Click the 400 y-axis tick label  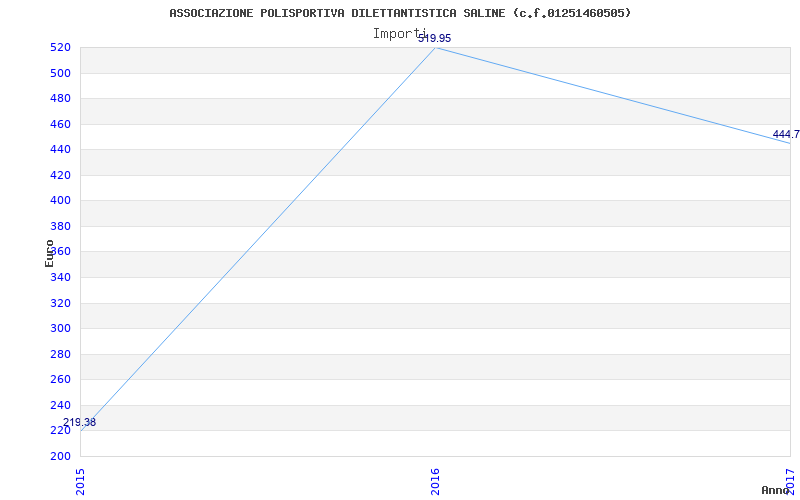coord(60,201)
